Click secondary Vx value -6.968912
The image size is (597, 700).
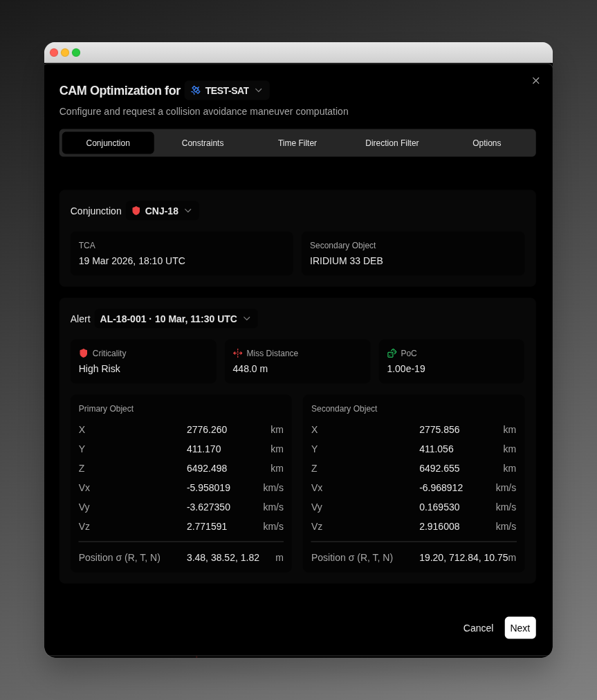[441, 488]
